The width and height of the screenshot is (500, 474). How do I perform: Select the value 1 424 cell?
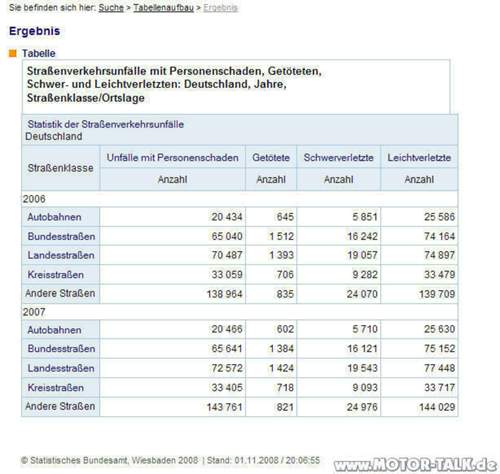271,368
